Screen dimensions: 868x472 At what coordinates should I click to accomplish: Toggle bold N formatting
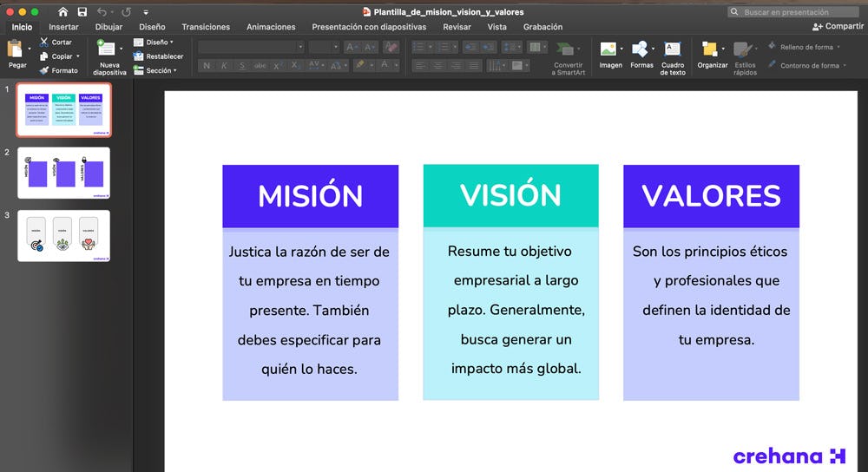[207, 65]
